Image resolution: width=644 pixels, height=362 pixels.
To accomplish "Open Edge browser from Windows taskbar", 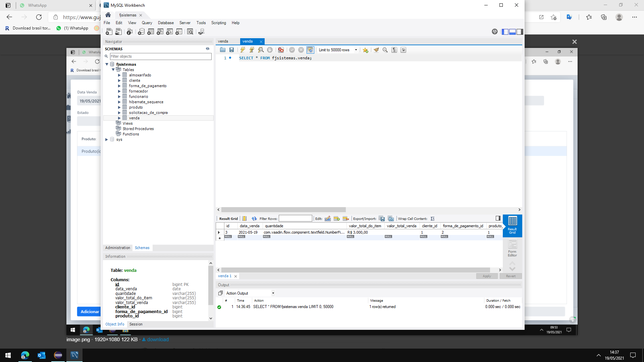I will point(25,355).
